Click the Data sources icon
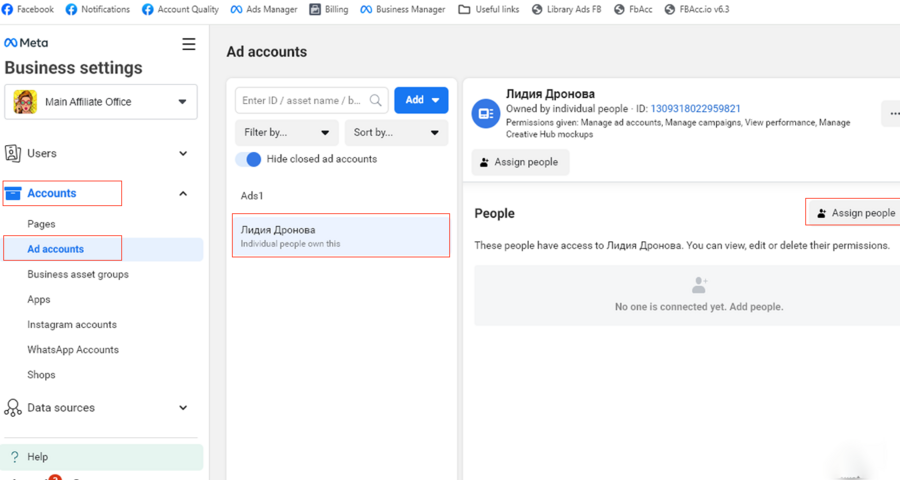This screenshot has width=900, height=480. point(13,408)
